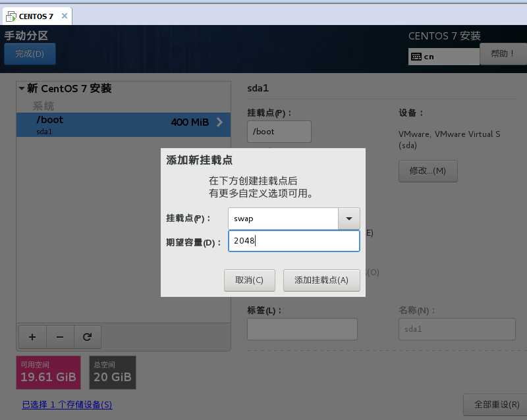Screen dimensions: 527x420
Task: Click the keyboard layout cn indicator
Action: (443, 57)
